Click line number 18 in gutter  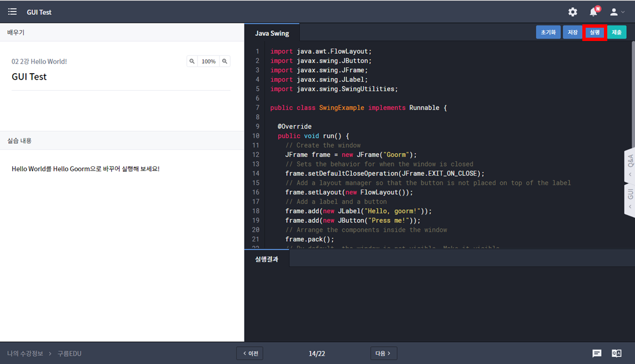(x=256, y=211)
